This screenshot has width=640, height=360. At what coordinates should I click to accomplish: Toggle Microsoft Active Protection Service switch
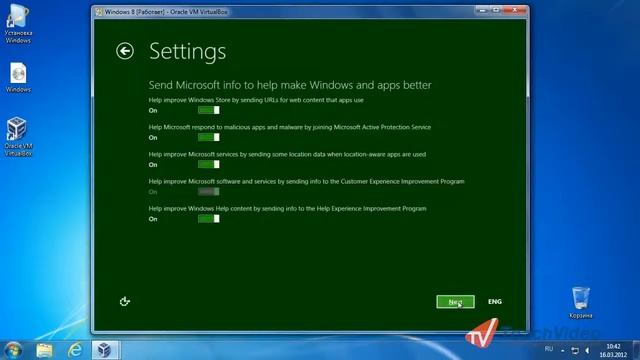(209, 138)
